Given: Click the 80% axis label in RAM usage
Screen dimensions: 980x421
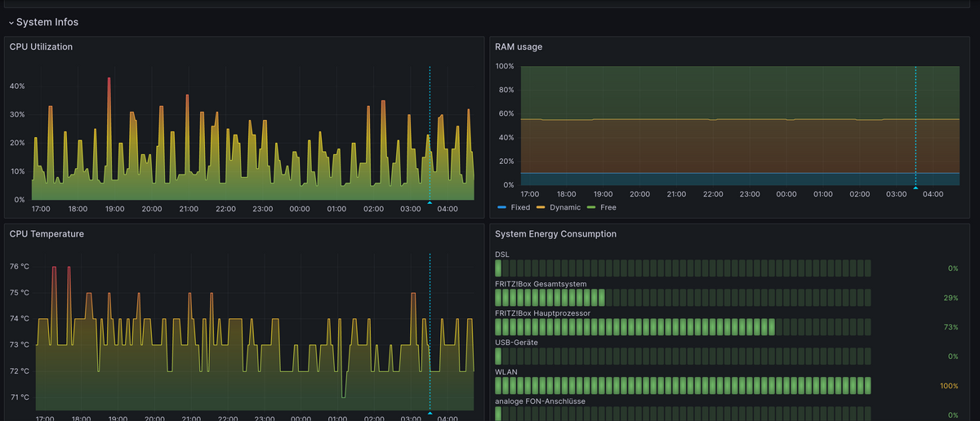Looking at the screenshot, I should [505, 90].
